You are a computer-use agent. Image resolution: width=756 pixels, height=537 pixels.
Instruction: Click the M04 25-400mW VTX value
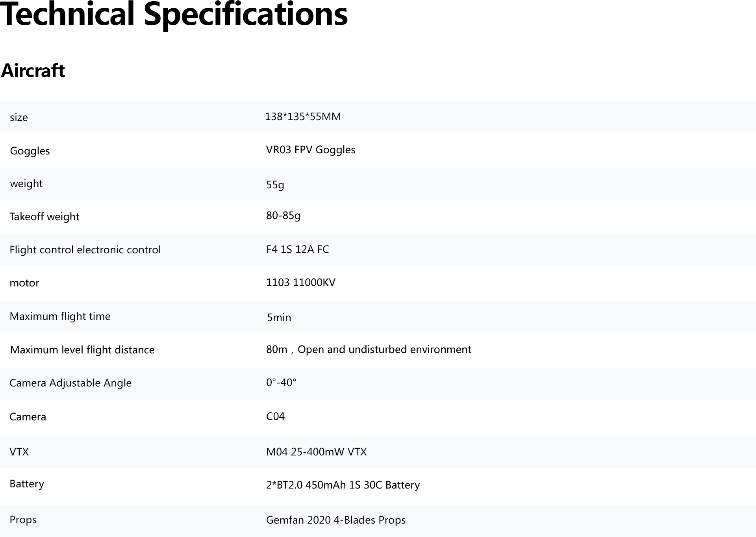point(317,452)
